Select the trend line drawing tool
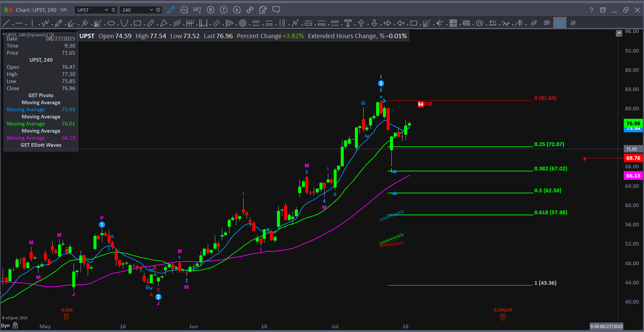Image resolution: width=644 pixels, height=332 pixels. (x=5, y=23)
